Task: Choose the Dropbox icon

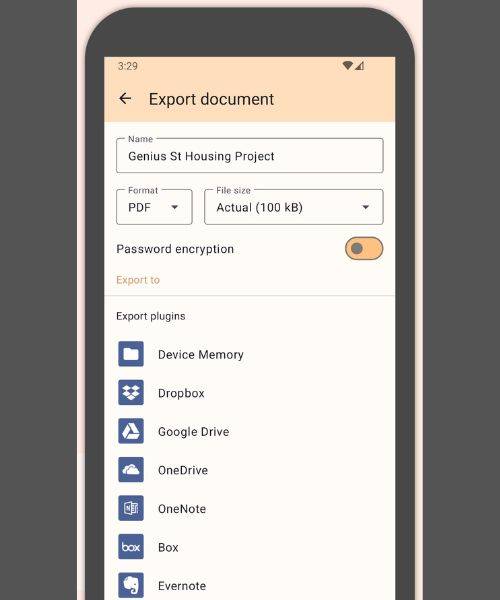Action: (x=131, y=393)
